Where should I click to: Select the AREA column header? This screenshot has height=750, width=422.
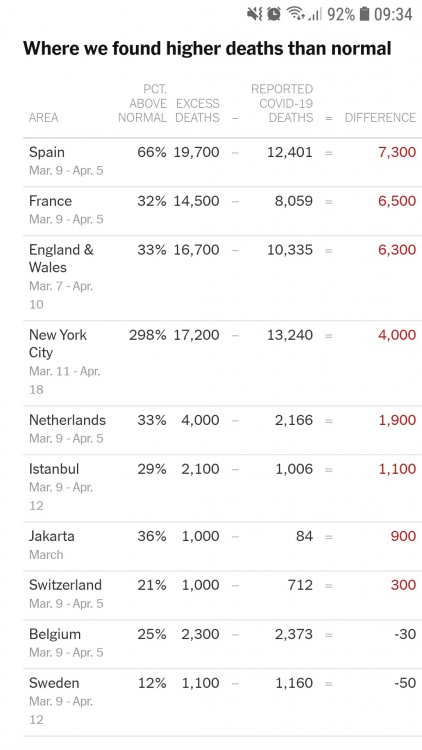(44, 118)
